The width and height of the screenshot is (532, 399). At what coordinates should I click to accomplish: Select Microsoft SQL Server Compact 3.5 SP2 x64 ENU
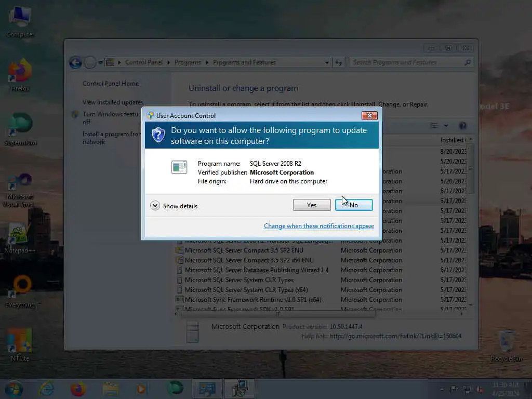[321, 260]
